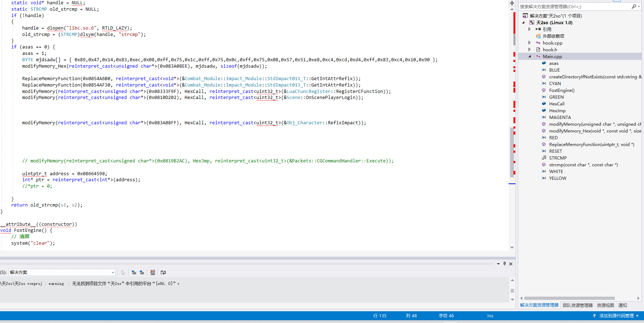Select the hook.h file in Solution Explorer
Viewport: 644px width, 323px height.
(x=550, y=50)
